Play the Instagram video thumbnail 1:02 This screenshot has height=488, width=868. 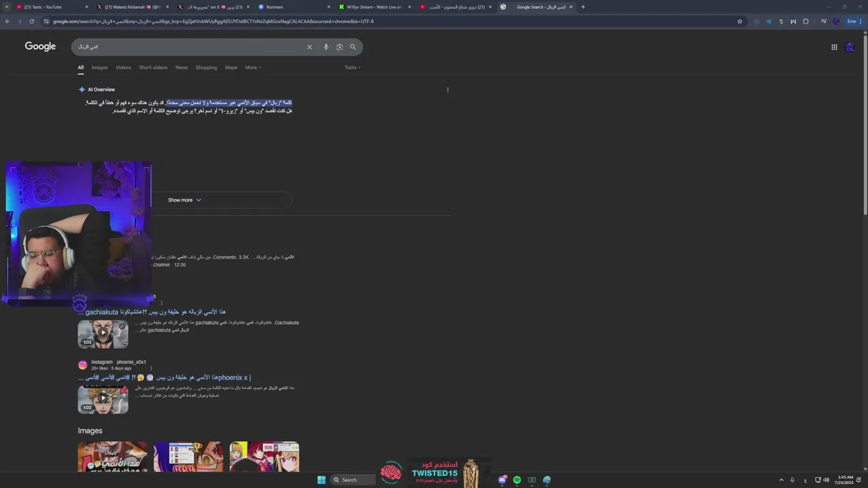[103, 400]
